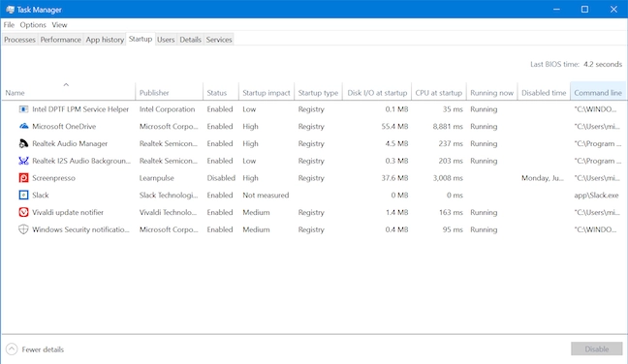Open the Options menu
Screen dimensions: 628x364
coord(33,25)
